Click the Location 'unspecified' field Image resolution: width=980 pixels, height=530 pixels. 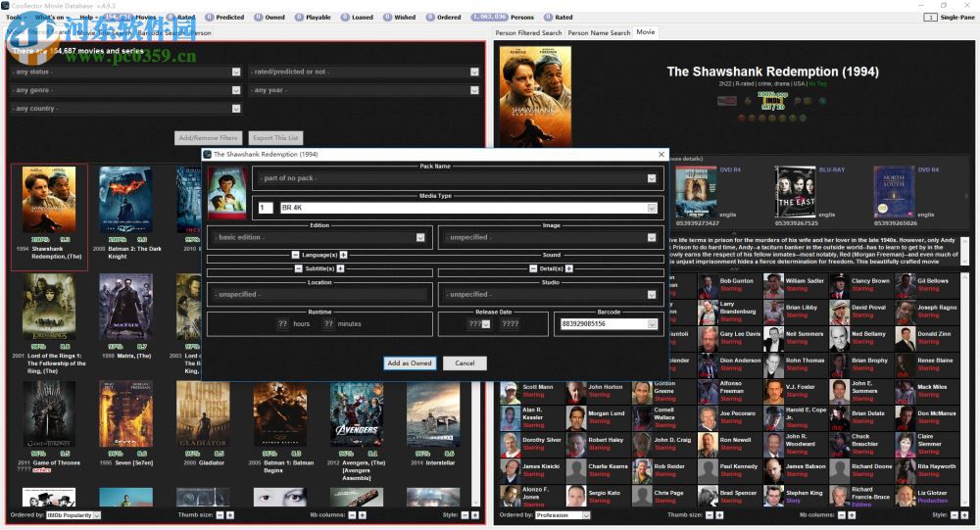[x=319, y=294]
